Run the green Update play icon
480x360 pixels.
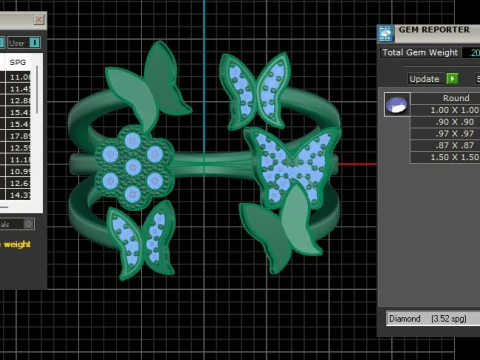452,79
